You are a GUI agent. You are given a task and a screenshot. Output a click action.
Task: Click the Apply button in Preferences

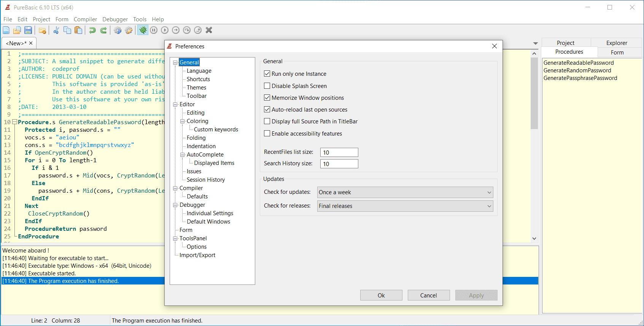(476, 296)
